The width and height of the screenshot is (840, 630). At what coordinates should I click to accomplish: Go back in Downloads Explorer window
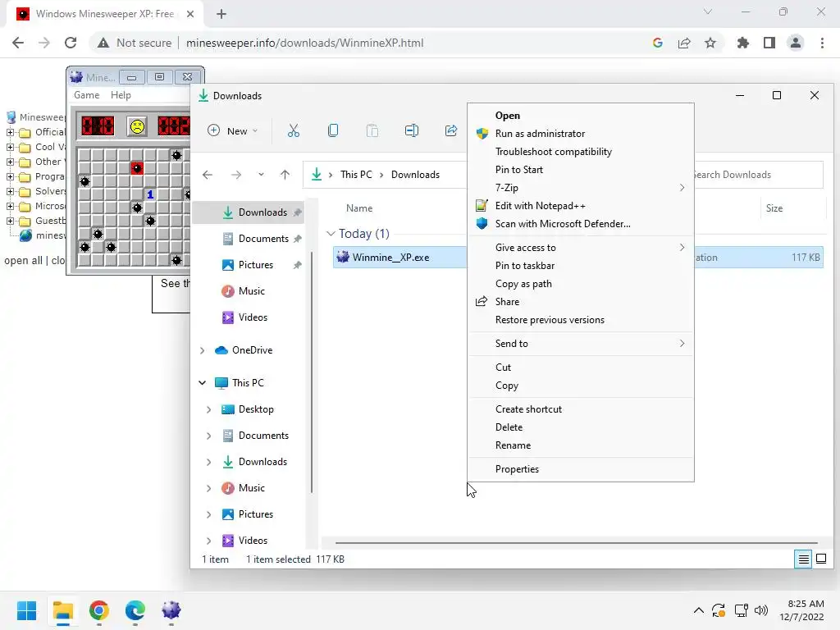208,175
